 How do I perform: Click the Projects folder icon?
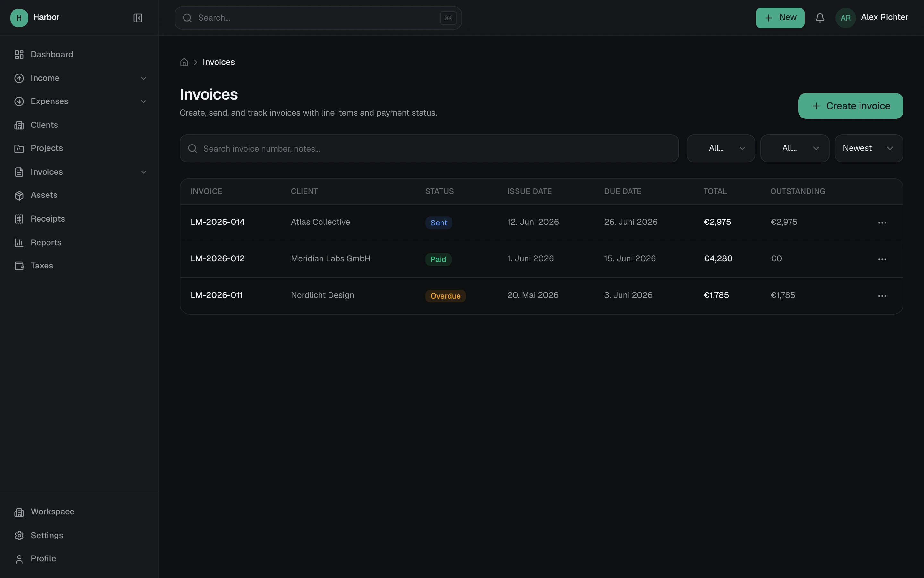pyautogui.click(x=19, y=149)
